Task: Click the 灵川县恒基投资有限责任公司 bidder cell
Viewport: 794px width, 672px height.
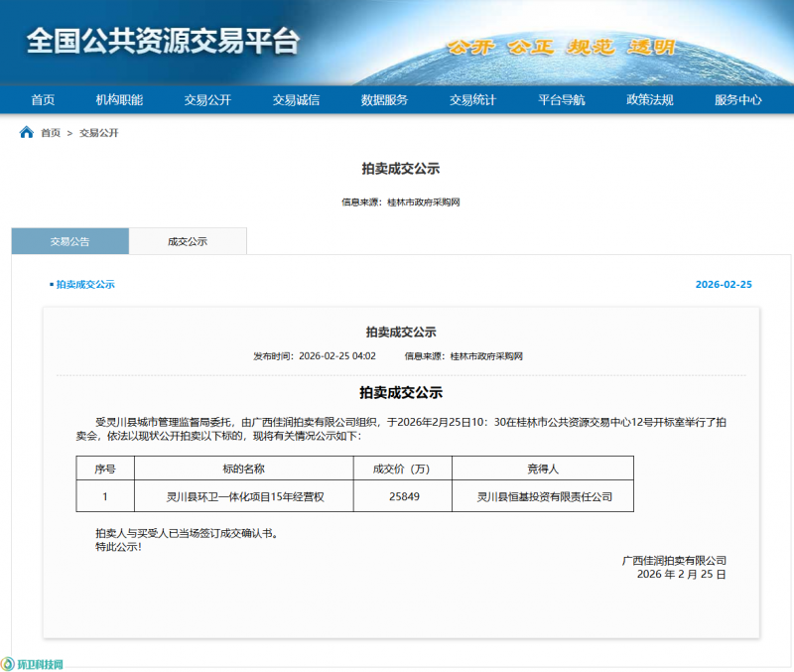Action: (x=545, y=496)
